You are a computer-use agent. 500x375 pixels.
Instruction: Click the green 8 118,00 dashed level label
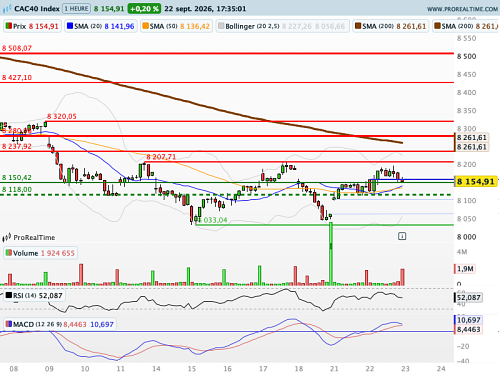[x=17, y=190]
